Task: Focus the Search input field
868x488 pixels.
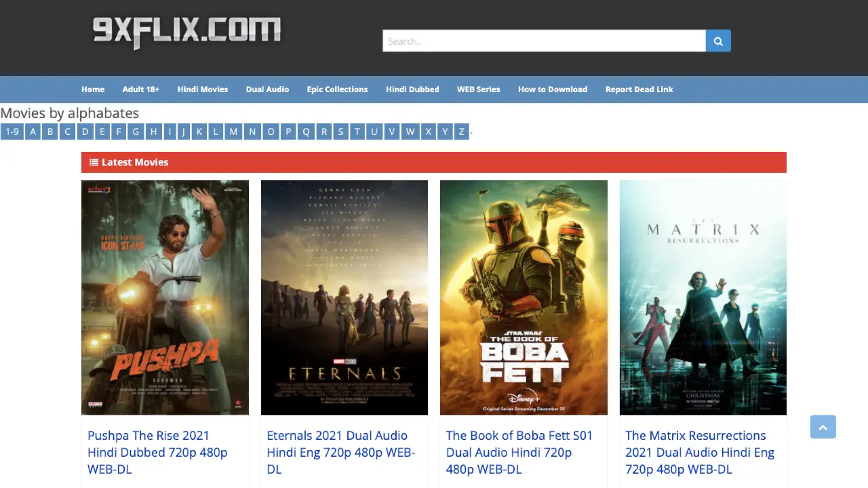Action: coord(544,41)
